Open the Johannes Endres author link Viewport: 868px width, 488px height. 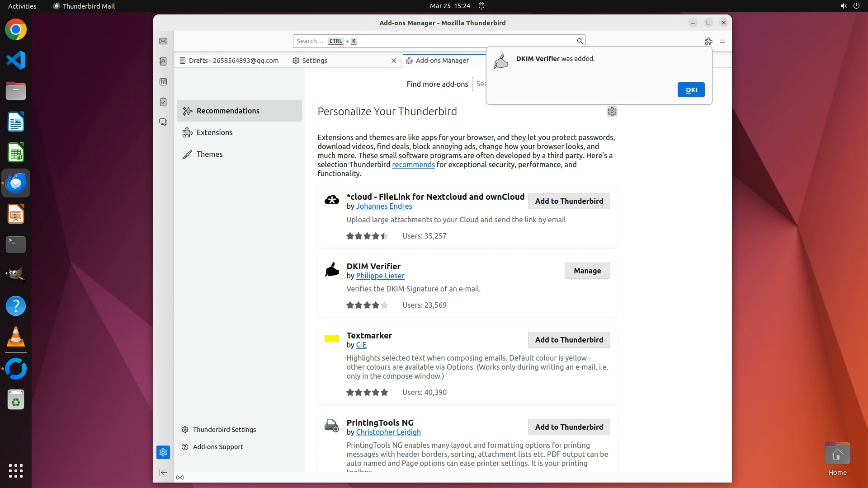[384, 206]
